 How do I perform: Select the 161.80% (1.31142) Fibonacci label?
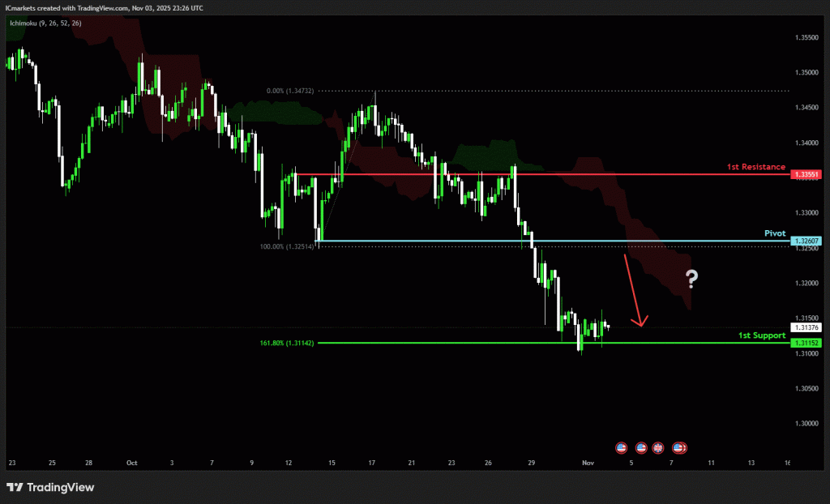coord(287,343)
